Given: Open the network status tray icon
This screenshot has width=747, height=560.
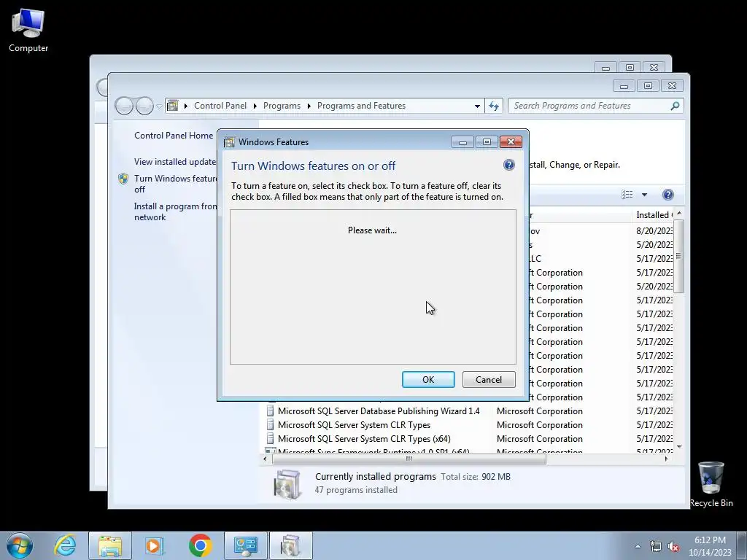Looking at the screenshot, I should (656, 547).
